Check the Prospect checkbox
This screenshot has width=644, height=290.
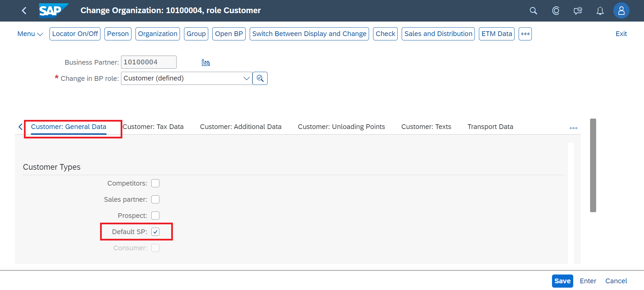pos(155,216)
